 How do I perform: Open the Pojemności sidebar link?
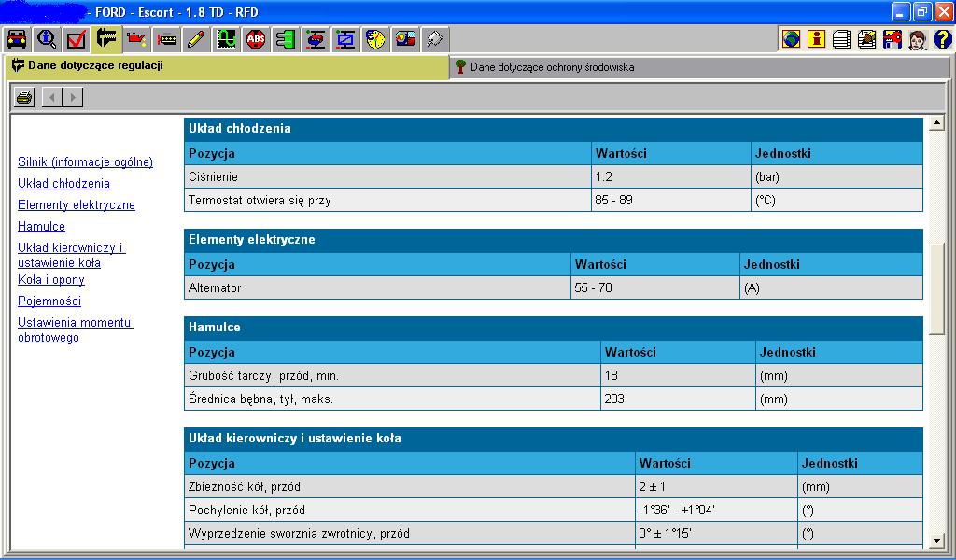49,301
